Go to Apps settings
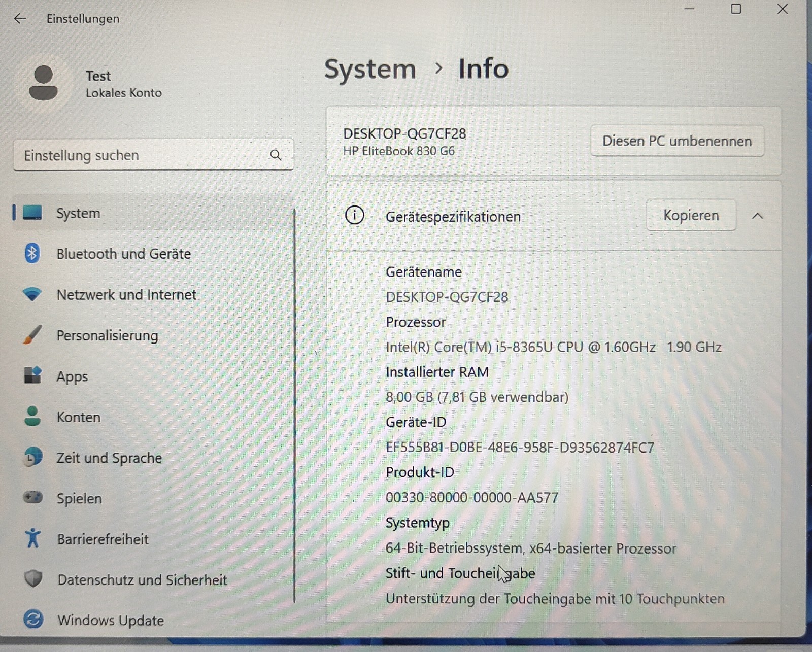The image size is (812, 652). point(153,376)
